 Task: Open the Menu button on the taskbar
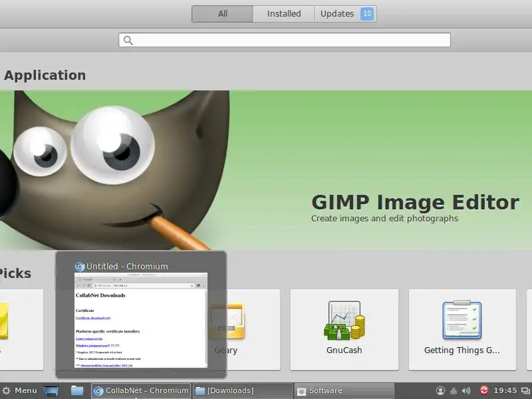click(19, 390)
